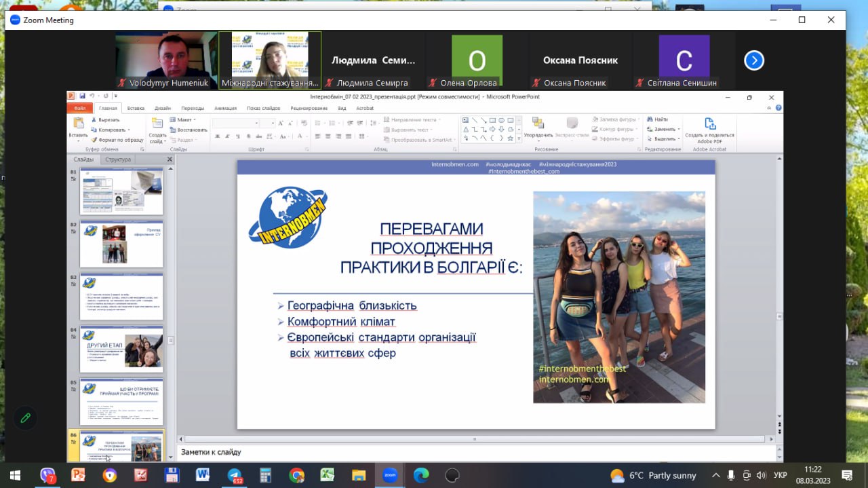Click Создать слайд (New Slide) icon
The image size is (868, 488).
point(157,125)
